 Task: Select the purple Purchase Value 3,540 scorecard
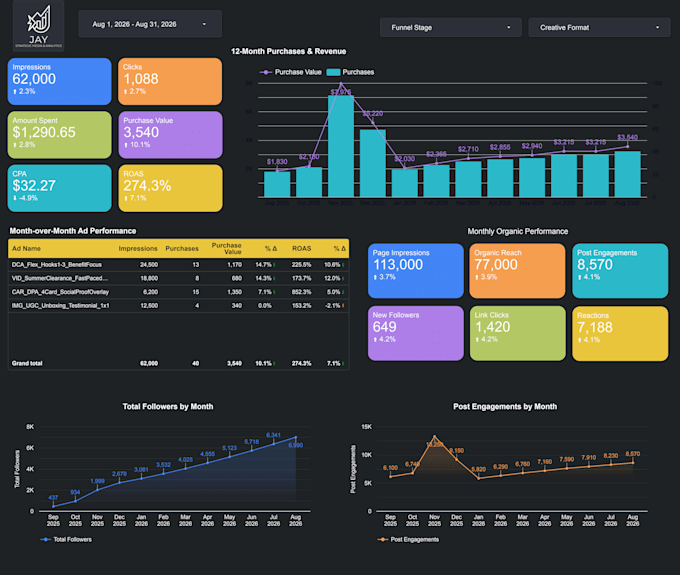click(170, 134)
